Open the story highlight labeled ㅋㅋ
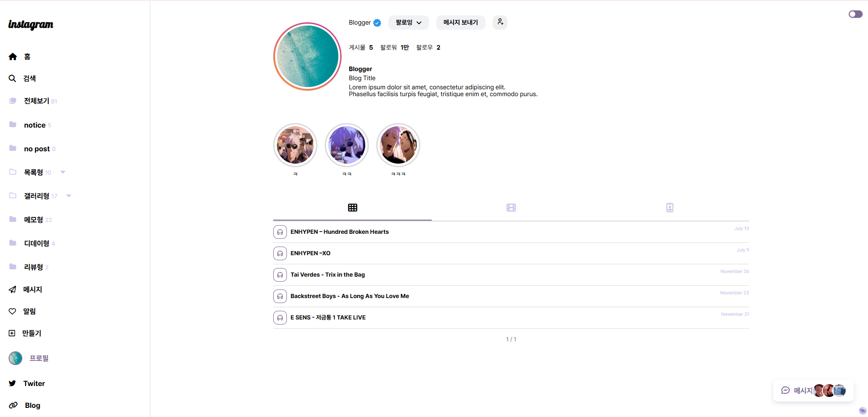The image size is (868, 417). (x=347, y=145)
